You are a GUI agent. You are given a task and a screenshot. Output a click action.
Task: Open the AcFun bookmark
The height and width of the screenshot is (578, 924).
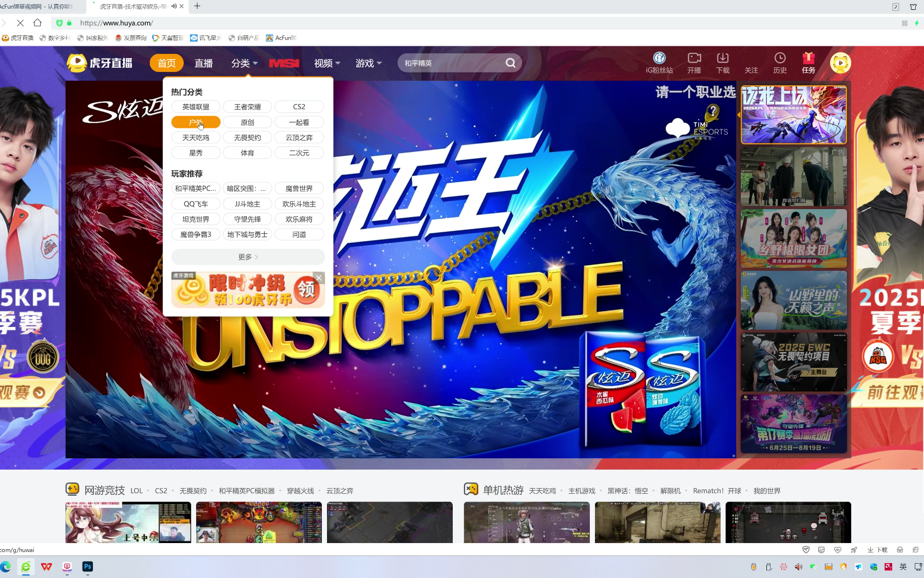tap(281, 38)
